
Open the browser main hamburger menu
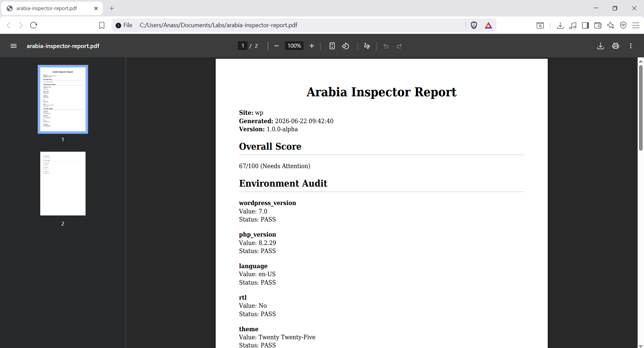coord(636,25)
